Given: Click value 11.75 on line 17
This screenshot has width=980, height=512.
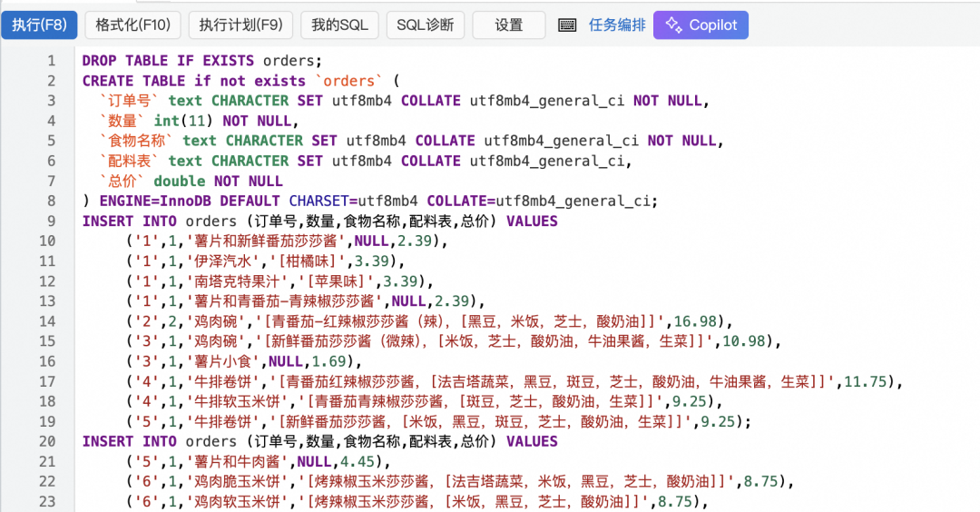Looking at the screenshot, I should [x=866, y=381].
